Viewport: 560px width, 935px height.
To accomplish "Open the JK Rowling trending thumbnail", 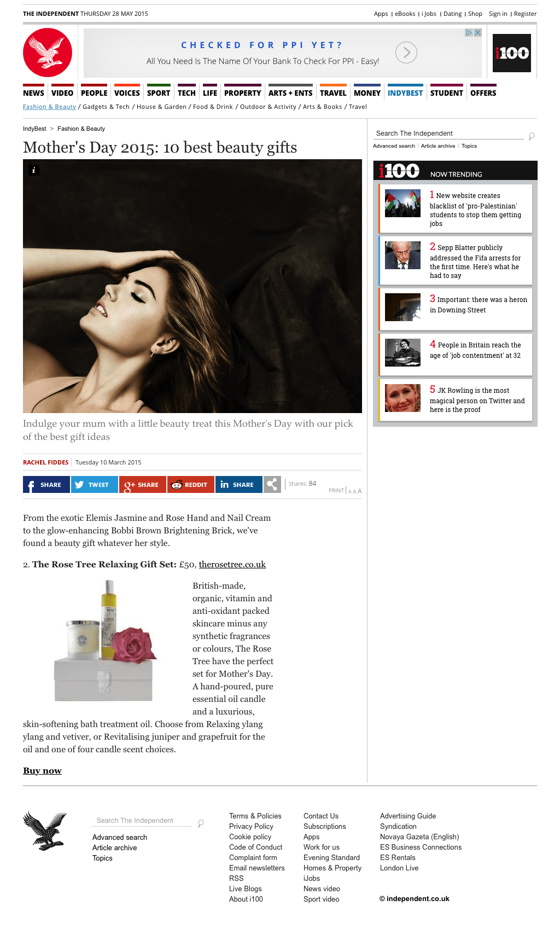I will [402, 398].
